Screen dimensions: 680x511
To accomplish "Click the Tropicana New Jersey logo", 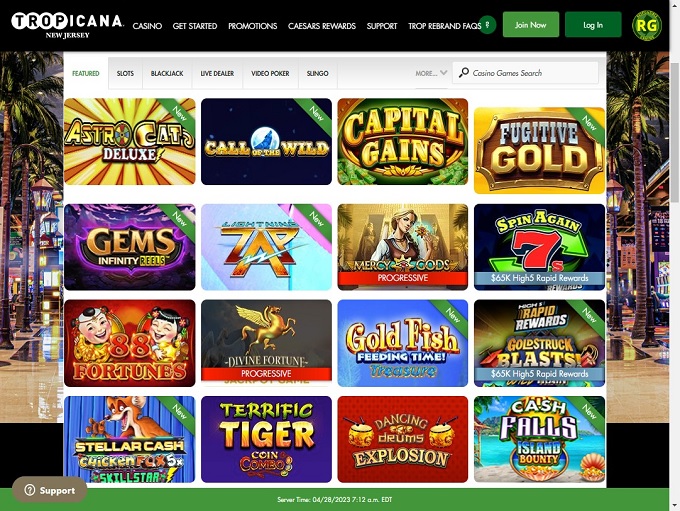I will [67, 25].
